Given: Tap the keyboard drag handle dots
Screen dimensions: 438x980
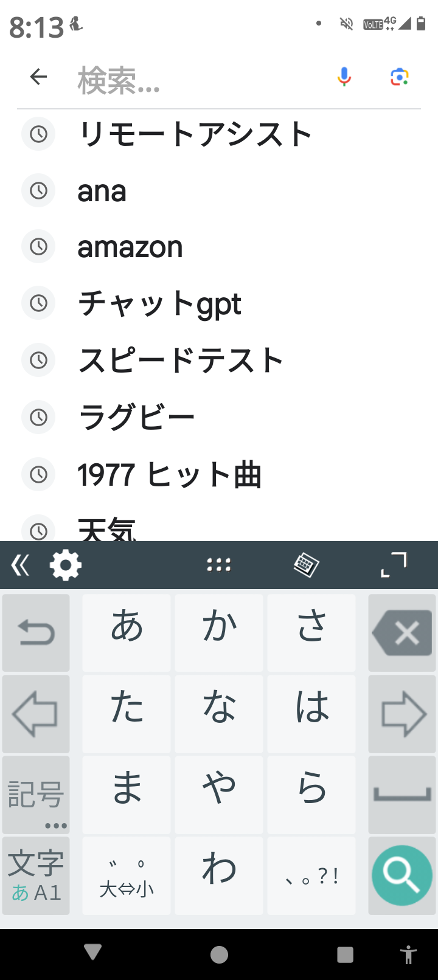Looking at the screenshot, I should (x=219, y=565).
